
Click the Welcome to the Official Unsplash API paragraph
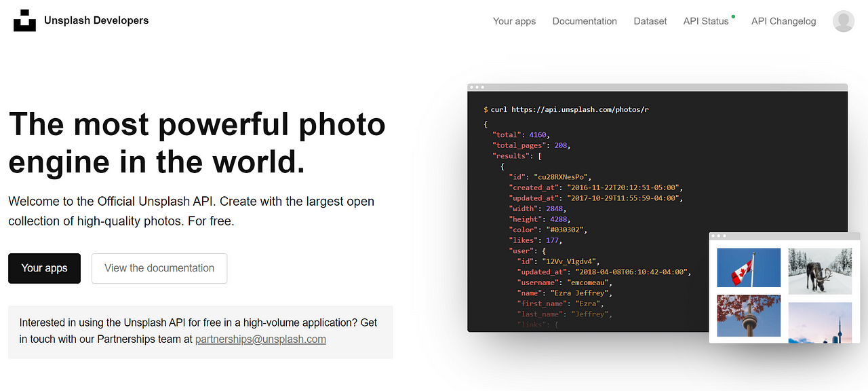coord(191,211)
